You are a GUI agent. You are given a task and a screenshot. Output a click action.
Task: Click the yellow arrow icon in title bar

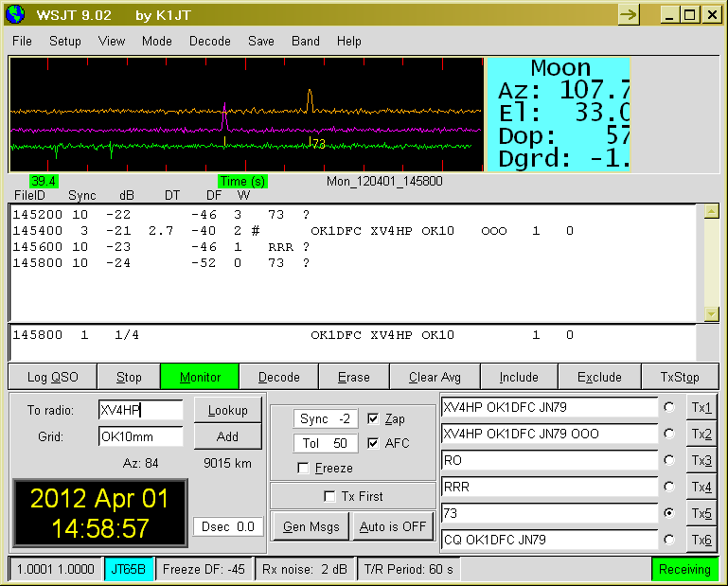(x=629, y=14)
